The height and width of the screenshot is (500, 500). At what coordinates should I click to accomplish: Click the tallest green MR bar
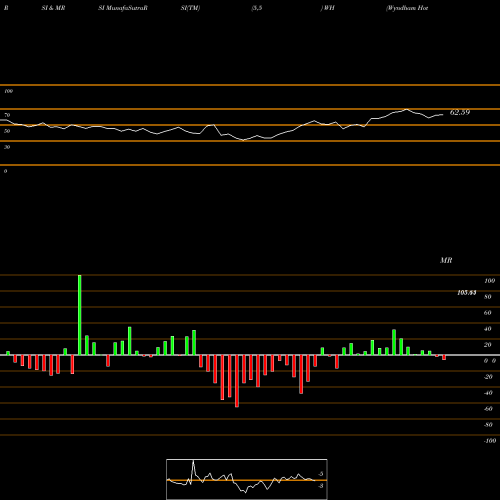pos(79,315)
